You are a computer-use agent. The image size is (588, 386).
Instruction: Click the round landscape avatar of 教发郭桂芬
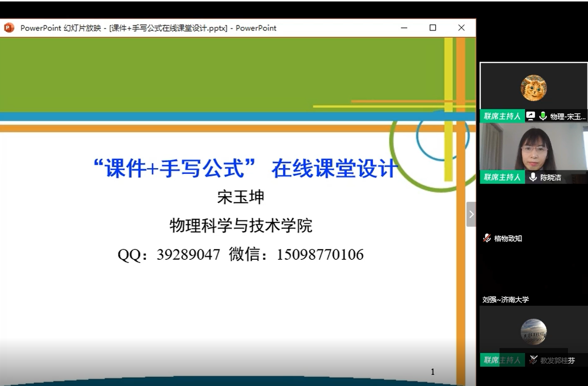(533, 332)
